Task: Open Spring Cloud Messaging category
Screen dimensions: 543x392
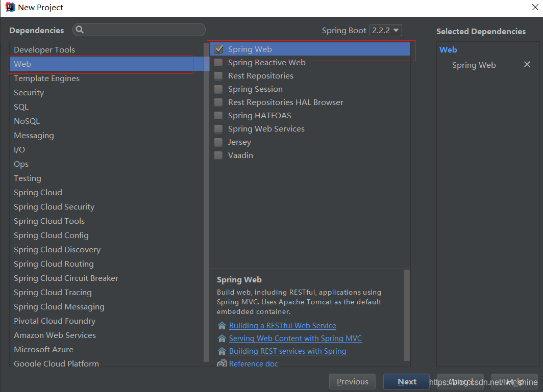Action: tap(107, 306)
